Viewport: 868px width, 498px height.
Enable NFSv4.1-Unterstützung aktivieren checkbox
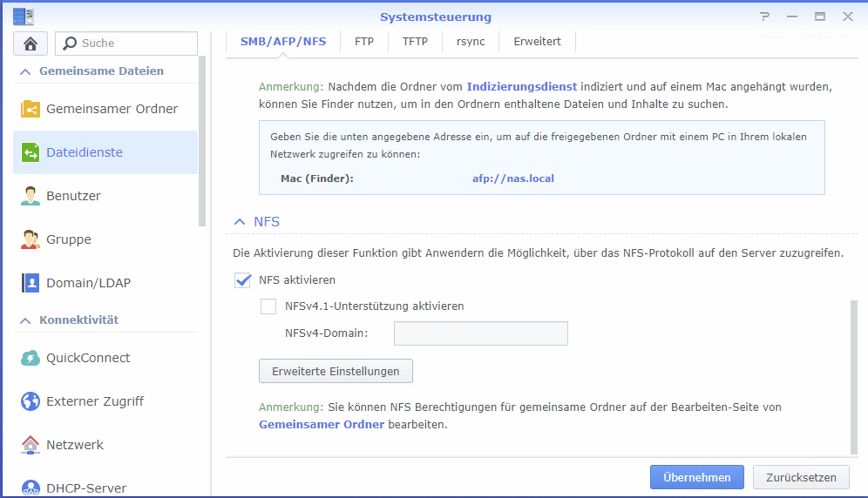268,306
